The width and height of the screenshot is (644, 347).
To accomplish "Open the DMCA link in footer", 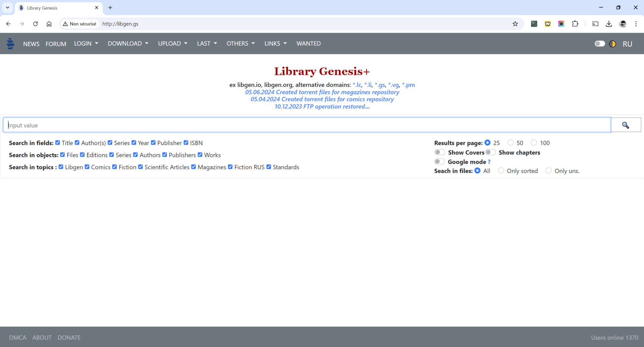I will [18, 337].
